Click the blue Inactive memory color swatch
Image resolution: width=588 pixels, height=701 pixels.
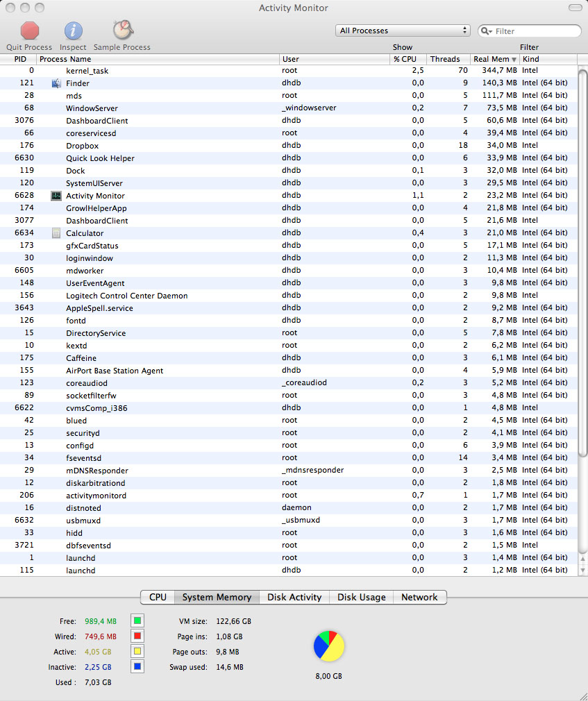pos(137,666)
